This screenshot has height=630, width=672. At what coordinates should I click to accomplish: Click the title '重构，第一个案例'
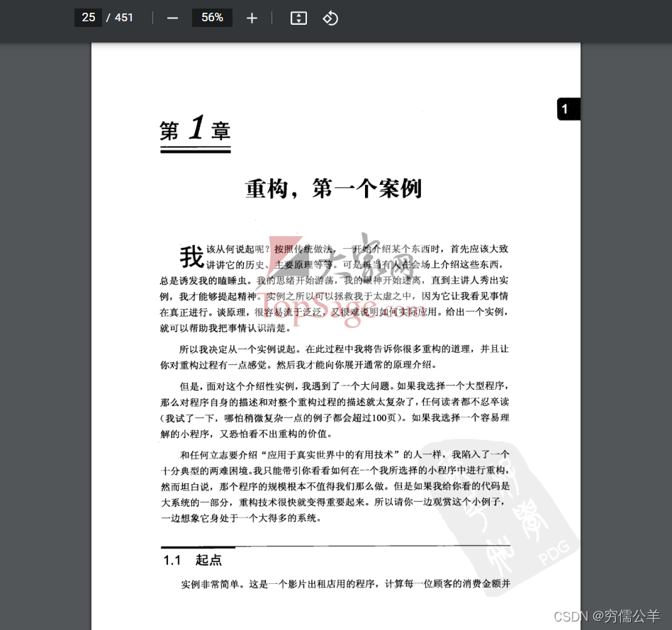pos(333,189)
